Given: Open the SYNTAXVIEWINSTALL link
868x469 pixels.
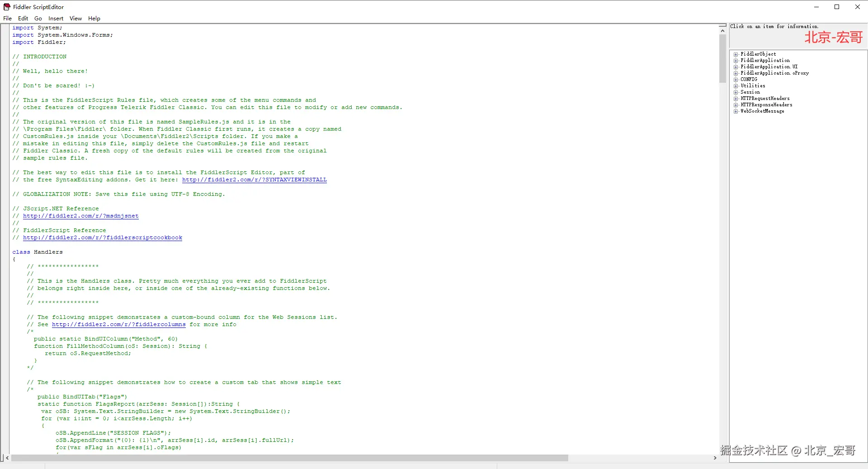Looking at the screenshot, I should (x=255, y=180).
